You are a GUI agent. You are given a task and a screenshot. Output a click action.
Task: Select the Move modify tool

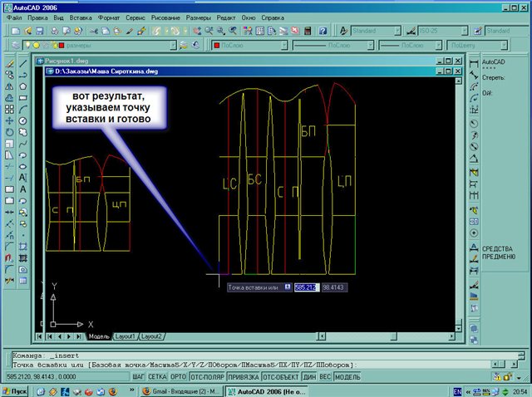point(9,120)
